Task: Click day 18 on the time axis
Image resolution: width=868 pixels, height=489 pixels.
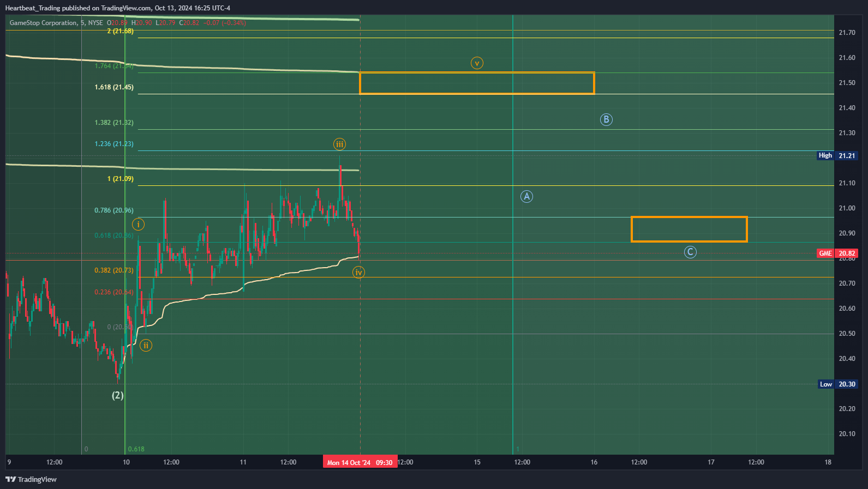Action: (828, 462)
